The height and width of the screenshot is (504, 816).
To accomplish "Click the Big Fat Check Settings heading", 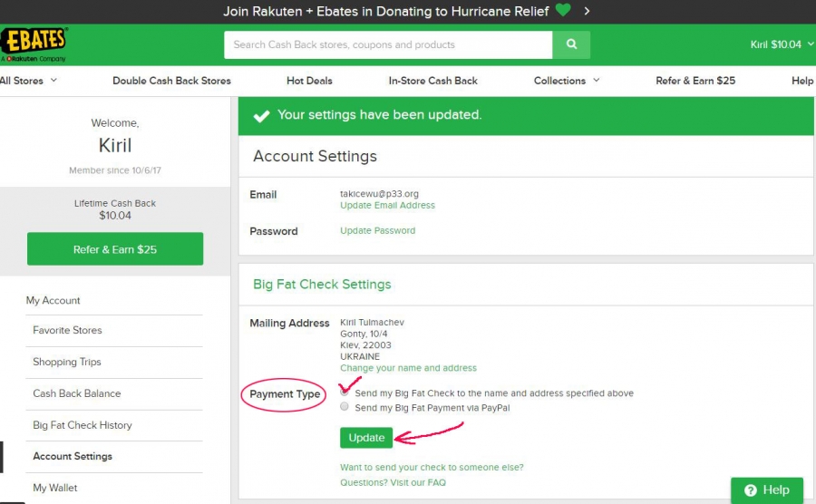I will [322, 285].
